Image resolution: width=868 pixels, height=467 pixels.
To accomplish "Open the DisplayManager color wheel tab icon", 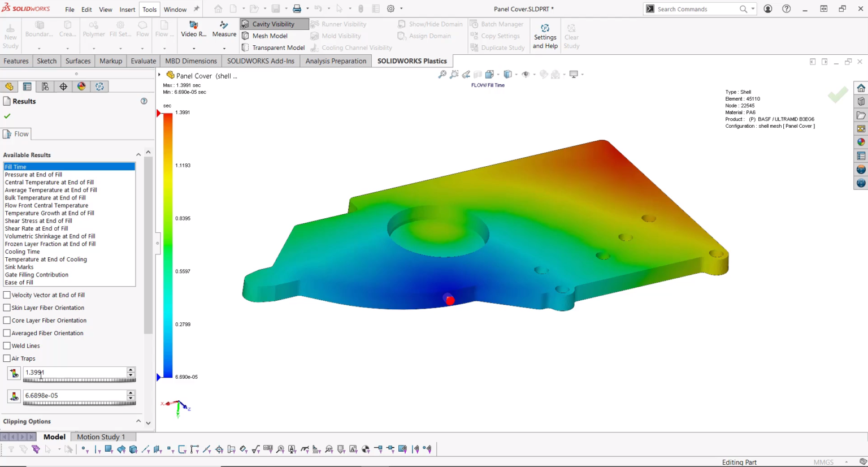I will click(81, 86).
